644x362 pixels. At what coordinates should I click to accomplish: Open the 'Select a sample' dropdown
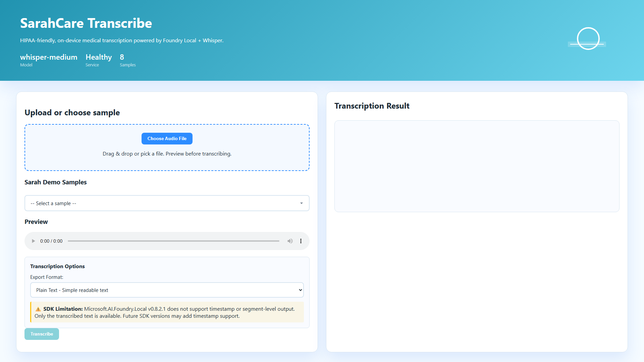pos(167,203)
